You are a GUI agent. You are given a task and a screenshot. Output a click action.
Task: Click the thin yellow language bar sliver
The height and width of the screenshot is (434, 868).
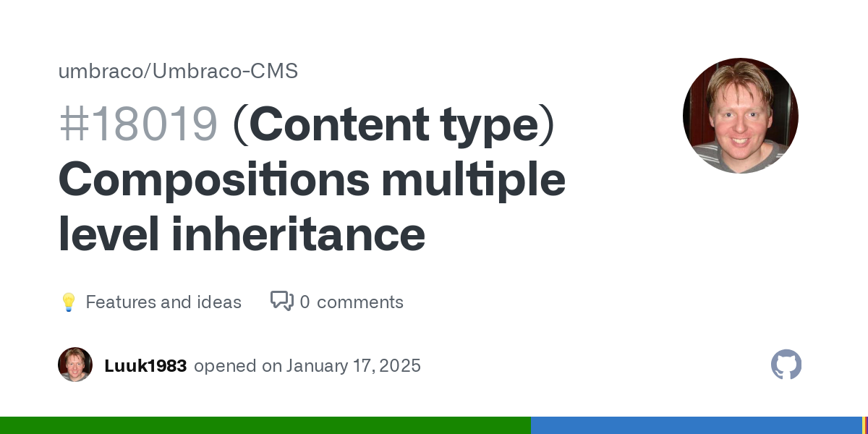(864, 425)
